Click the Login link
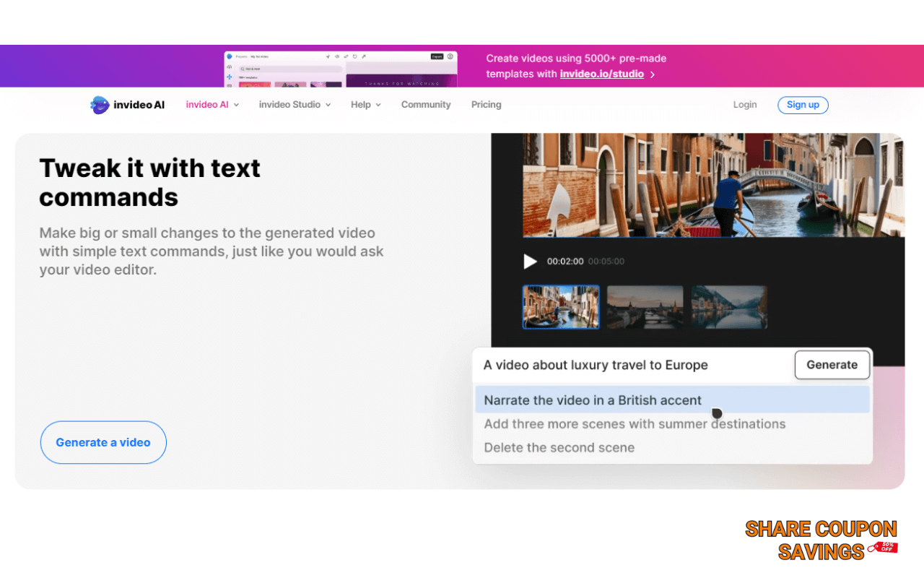Image resolution: width=924 pixels, height=578 pixels. pos(745,105)
